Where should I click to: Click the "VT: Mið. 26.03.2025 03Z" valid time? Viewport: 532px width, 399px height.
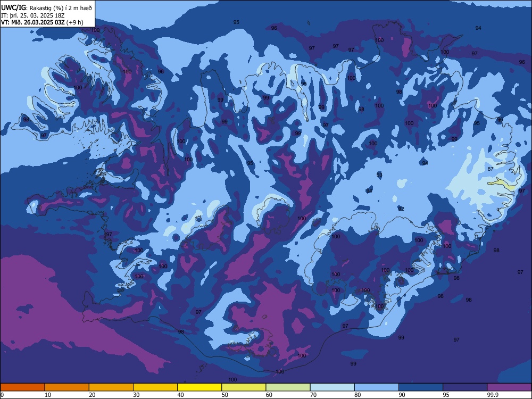click(33, 22)
